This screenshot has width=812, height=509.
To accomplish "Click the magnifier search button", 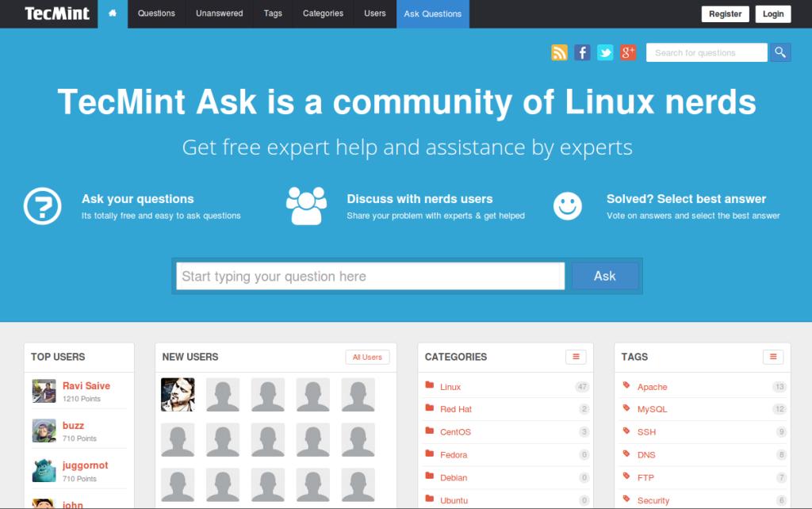I will (x=780, y=52).
